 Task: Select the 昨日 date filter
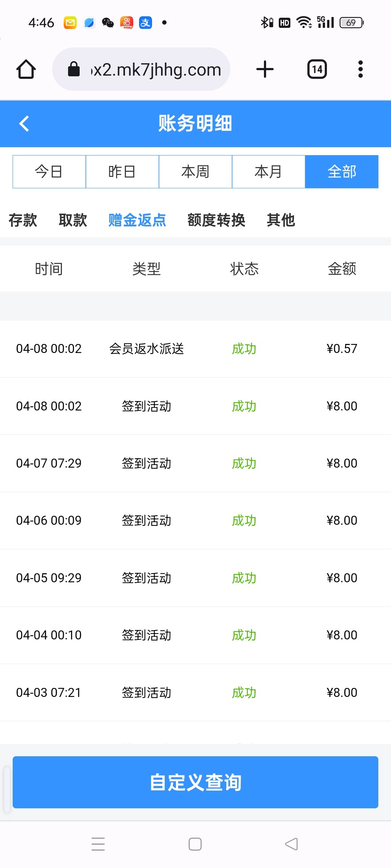click(x=122, y=172)
